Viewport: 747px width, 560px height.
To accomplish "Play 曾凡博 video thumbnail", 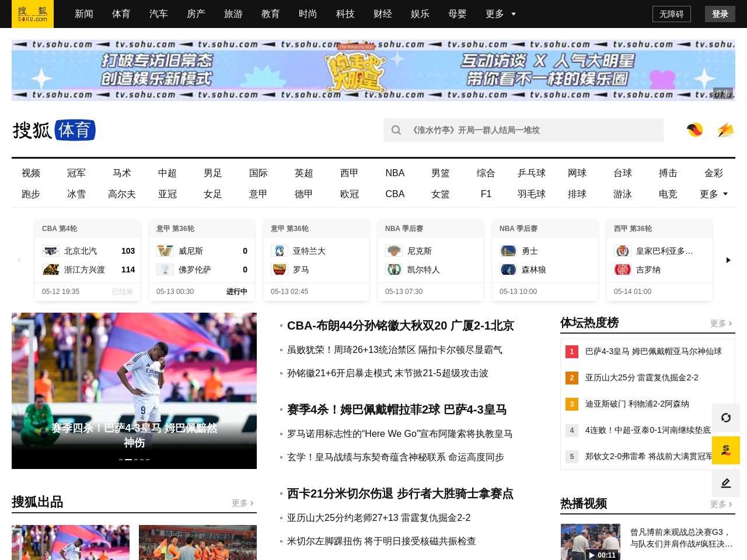I will [591, 542].
